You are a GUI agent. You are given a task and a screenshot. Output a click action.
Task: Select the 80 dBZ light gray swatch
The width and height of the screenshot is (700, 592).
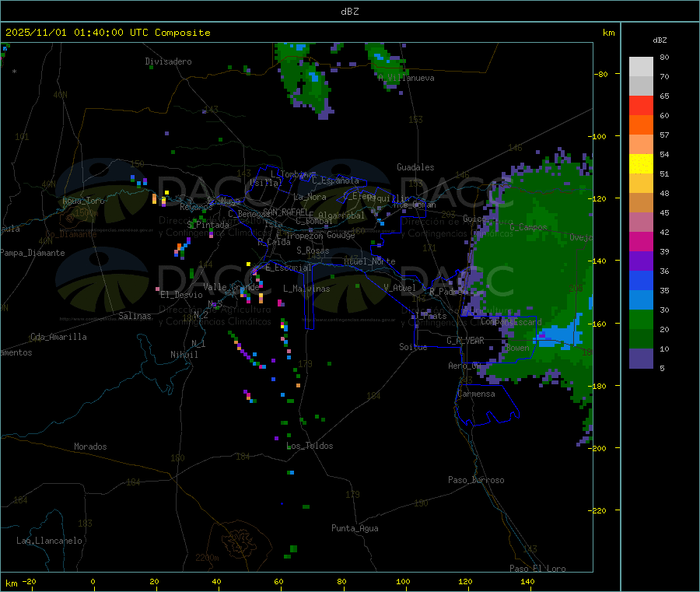click(x=641, y=67)
